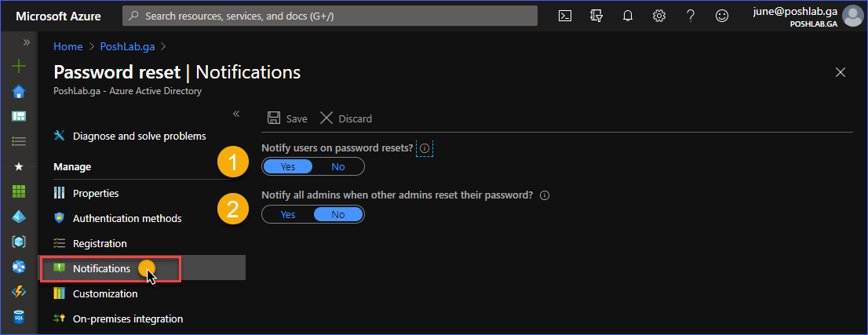The image size is (868, 335).
Task: Set Notify all admins option to No
Action: click(x=338, y=214)
